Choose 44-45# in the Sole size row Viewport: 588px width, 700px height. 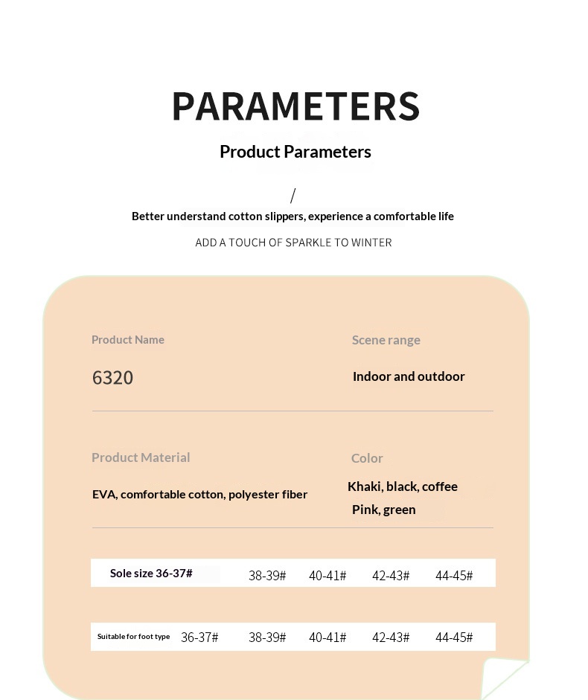454,576
